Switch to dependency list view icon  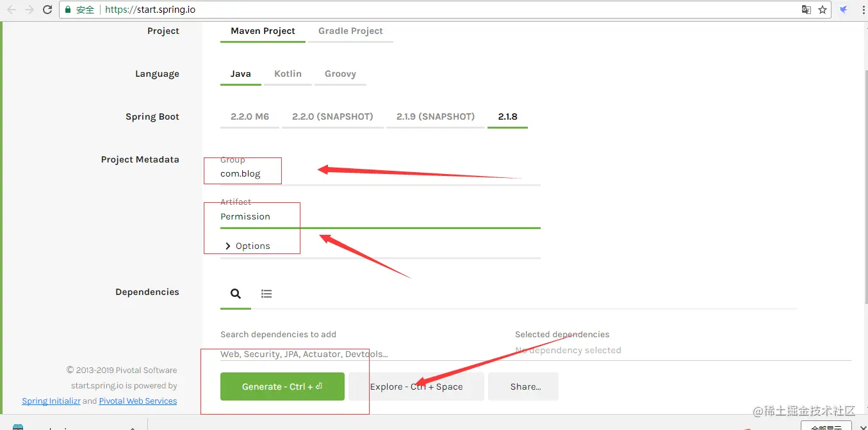coord(266,294)
